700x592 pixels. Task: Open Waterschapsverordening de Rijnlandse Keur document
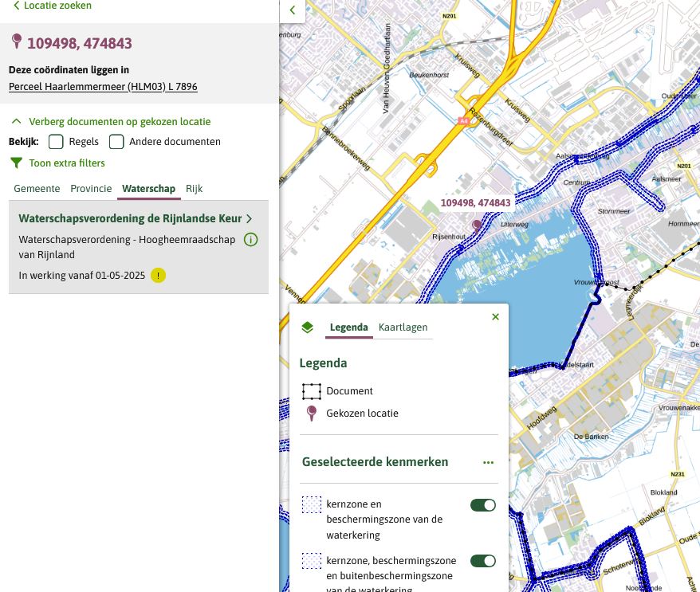tap(130, 218)
